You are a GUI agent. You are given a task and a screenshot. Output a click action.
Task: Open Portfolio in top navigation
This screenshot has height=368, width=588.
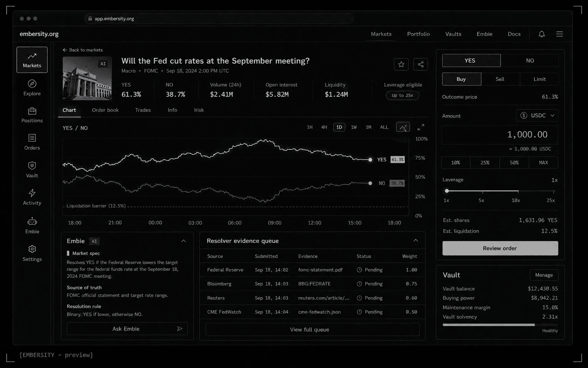click(419, 34)
